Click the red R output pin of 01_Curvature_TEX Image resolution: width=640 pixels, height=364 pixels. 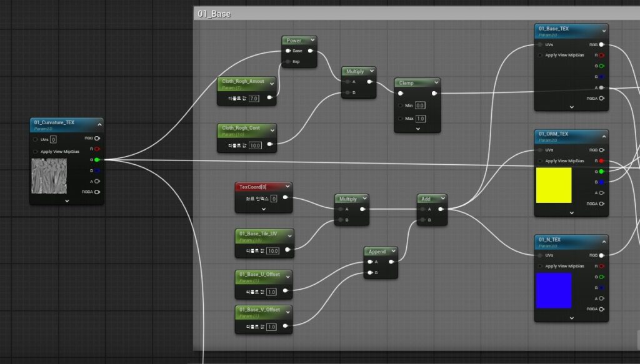pos(97,149)
